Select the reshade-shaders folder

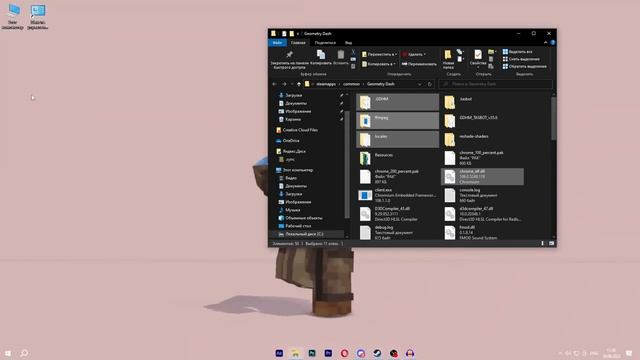482,139
